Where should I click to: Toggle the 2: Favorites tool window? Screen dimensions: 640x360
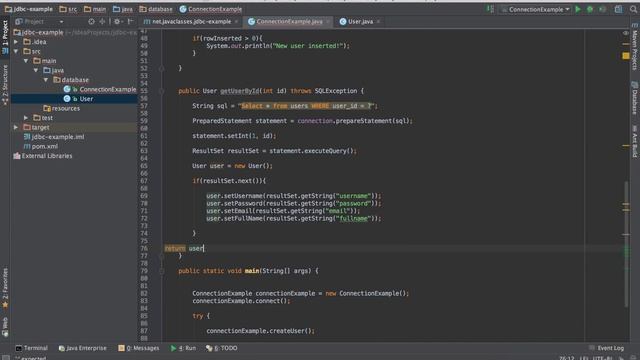pos(5,288)
